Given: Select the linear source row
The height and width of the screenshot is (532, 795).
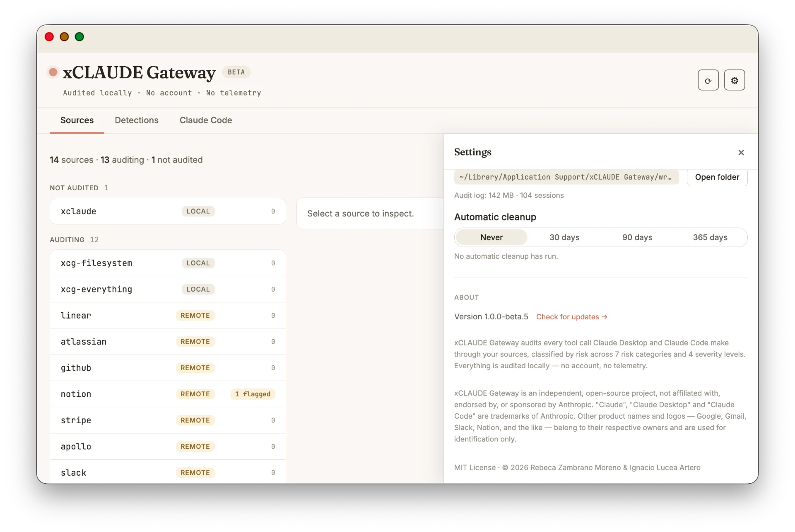Looking at the screenshot, I should tap(168, 315).
